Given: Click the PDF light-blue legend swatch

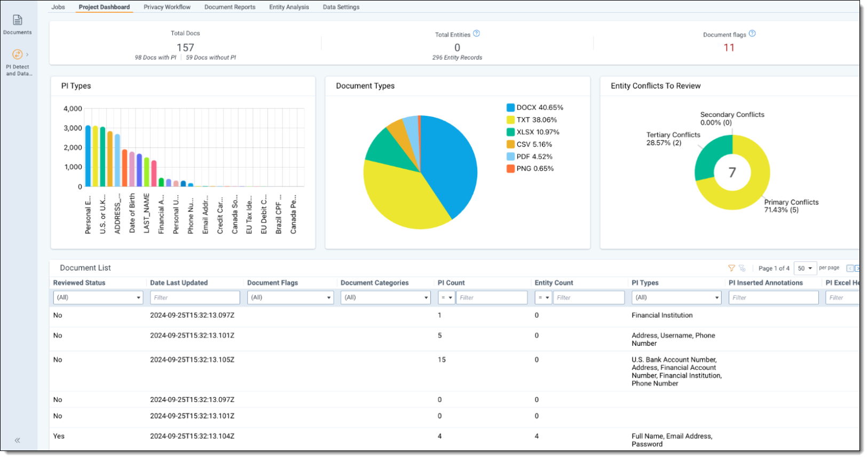Looking at the screenshot, I should (x=511, y=156).
